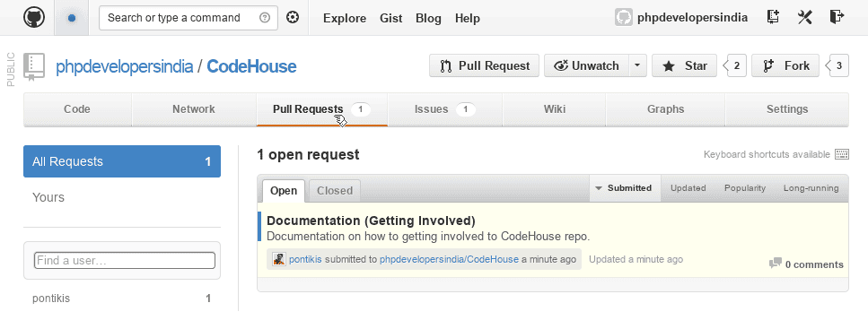This screenshot has height=329, width=868.
Task: Switch to the Closed requests tab
Action: [x=334, y=191]
